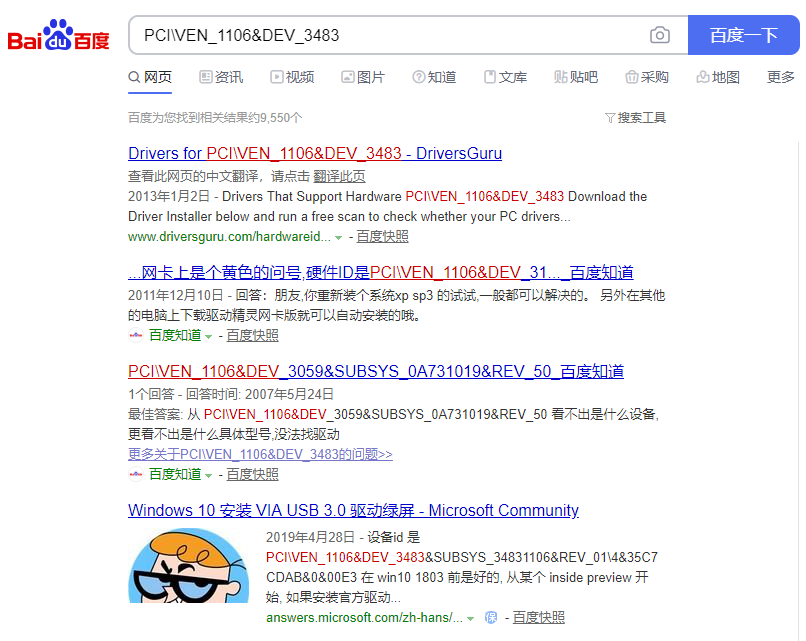
Task: Click 百度知道 source under 2007年5月24日 result
Action: (x=175, y=474)
